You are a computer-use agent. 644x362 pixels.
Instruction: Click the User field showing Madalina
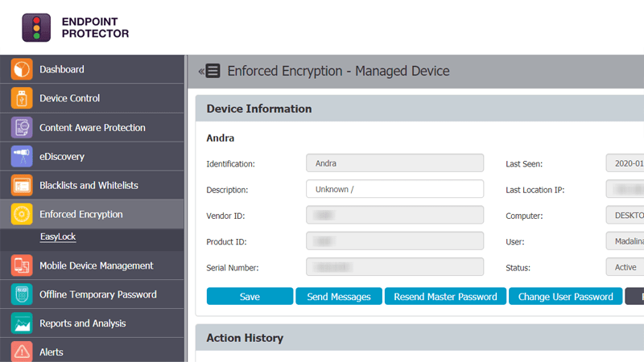pyautogui.click(x=625, y=241)
